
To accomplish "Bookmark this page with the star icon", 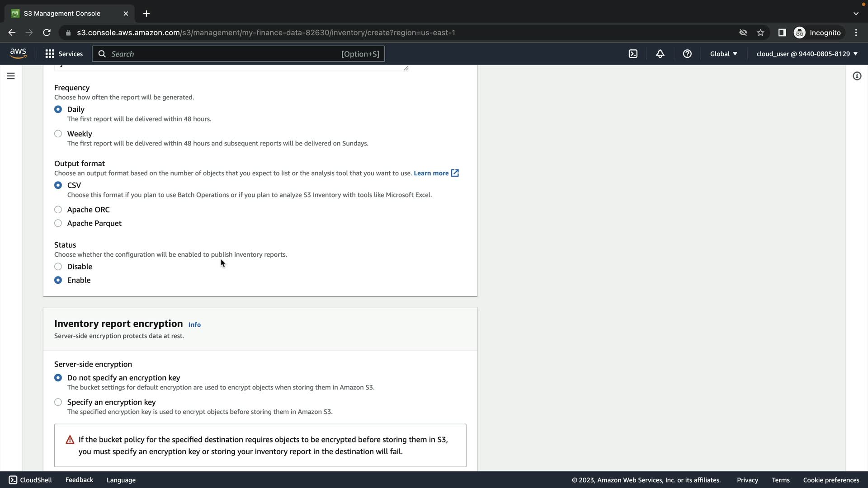I will (x=760, y=33).
